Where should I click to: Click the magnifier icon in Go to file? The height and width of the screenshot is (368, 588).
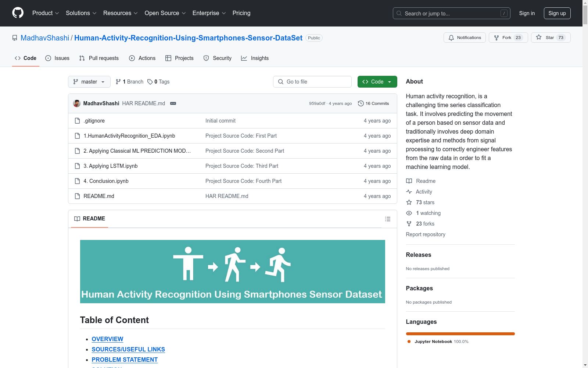281,82
